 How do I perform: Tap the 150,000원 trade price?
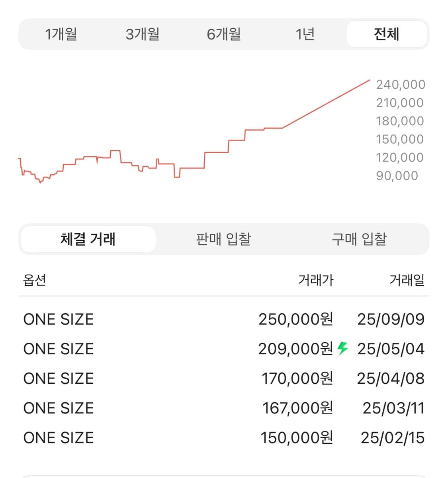pos(296,438)
